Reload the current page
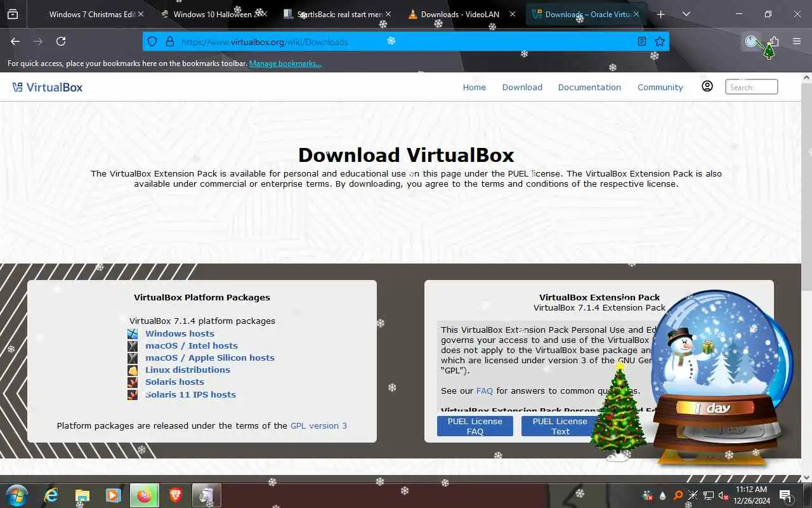 coord(61,41)
